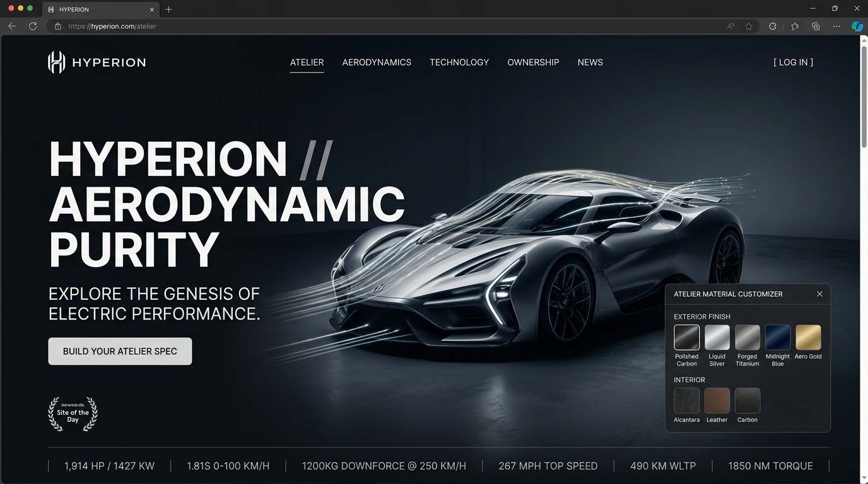Image resolution: width=868 pixels, height=484 pixels.
Task: Open the read aloud icon in address bar
Action: (x=730, y=26)
